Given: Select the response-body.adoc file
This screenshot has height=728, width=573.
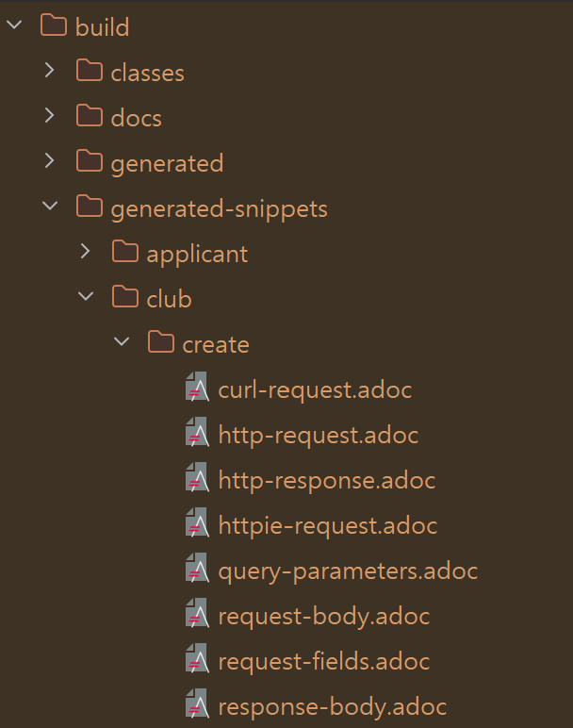Looking at the screenshot, I should click(332, 706).
